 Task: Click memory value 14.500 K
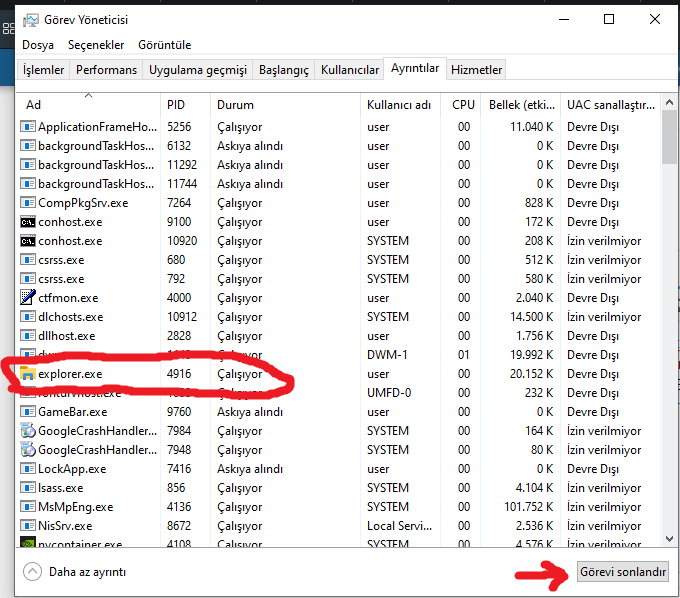pyautogui.click(x=531, y=317)
